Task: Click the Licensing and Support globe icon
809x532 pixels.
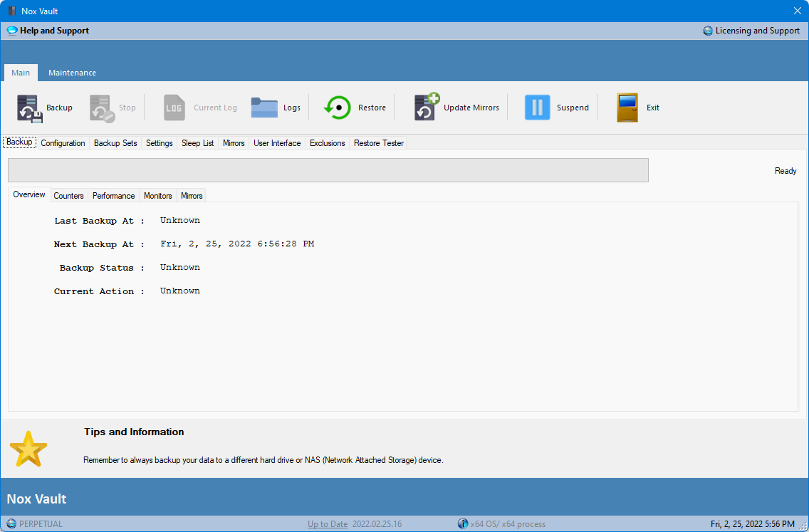Action: click(708, 31)
